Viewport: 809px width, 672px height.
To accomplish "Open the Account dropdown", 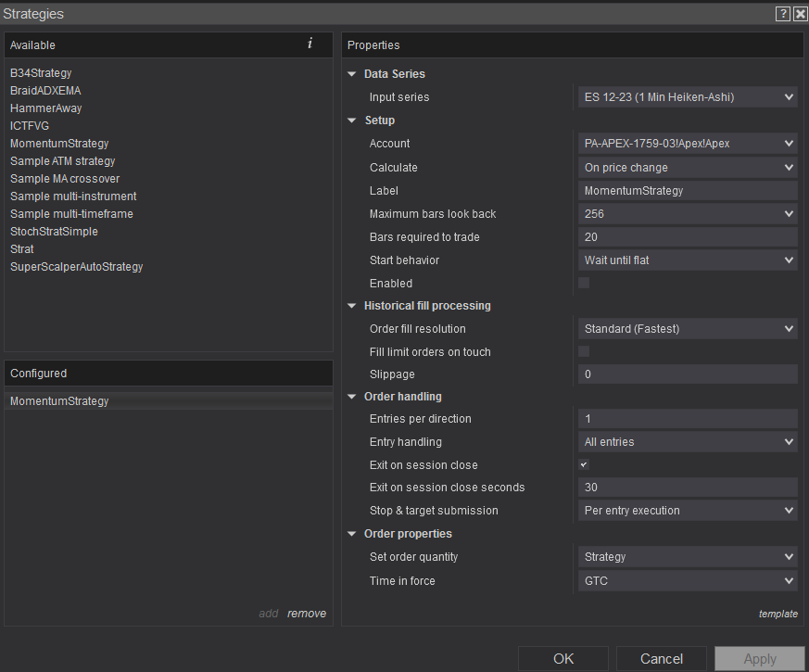I will tap(687, 143).
